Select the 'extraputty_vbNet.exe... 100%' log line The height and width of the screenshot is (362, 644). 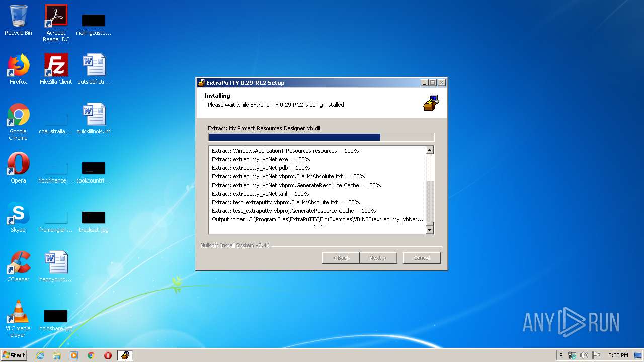click(x=261, y=159)
